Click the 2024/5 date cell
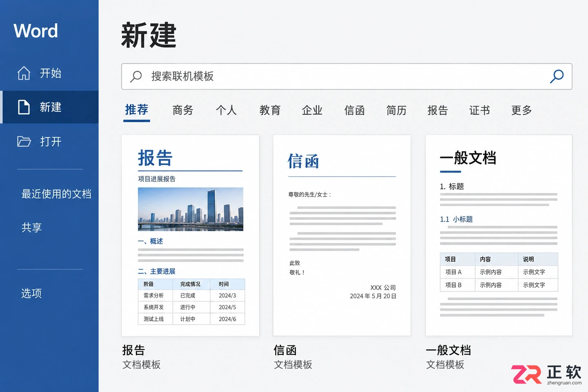Image resolution: width=588 pixels, height=392 pixels. point(227,307)
